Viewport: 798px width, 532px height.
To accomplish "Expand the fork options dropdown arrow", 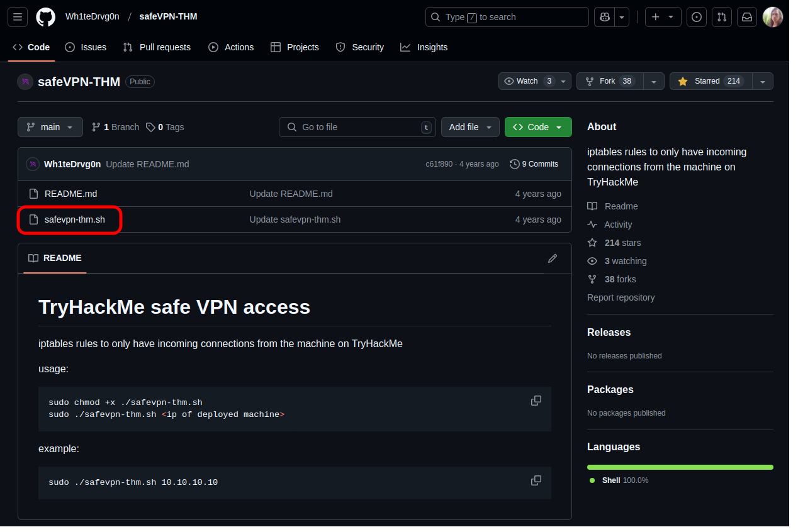I will (654, 81).
